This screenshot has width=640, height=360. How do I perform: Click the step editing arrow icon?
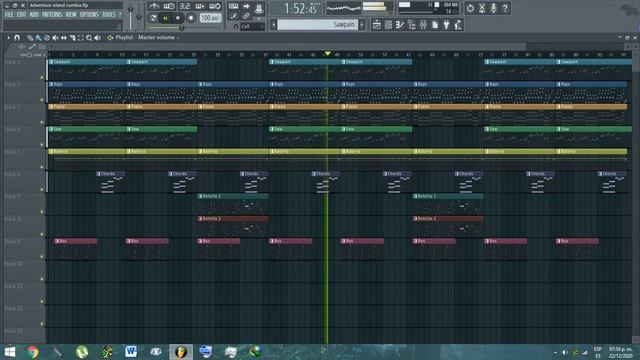tap(246, 6)
